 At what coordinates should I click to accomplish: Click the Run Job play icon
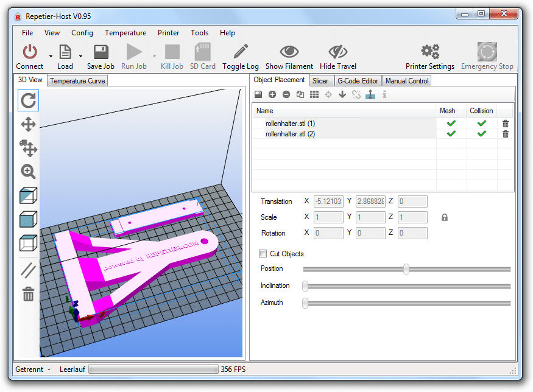point(134,52)
